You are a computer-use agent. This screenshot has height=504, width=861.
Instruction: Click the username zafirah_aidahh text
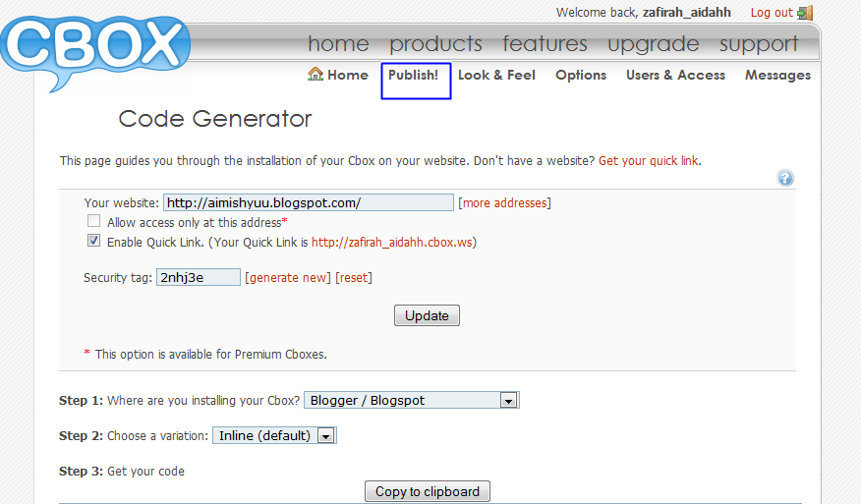(686, 13)
